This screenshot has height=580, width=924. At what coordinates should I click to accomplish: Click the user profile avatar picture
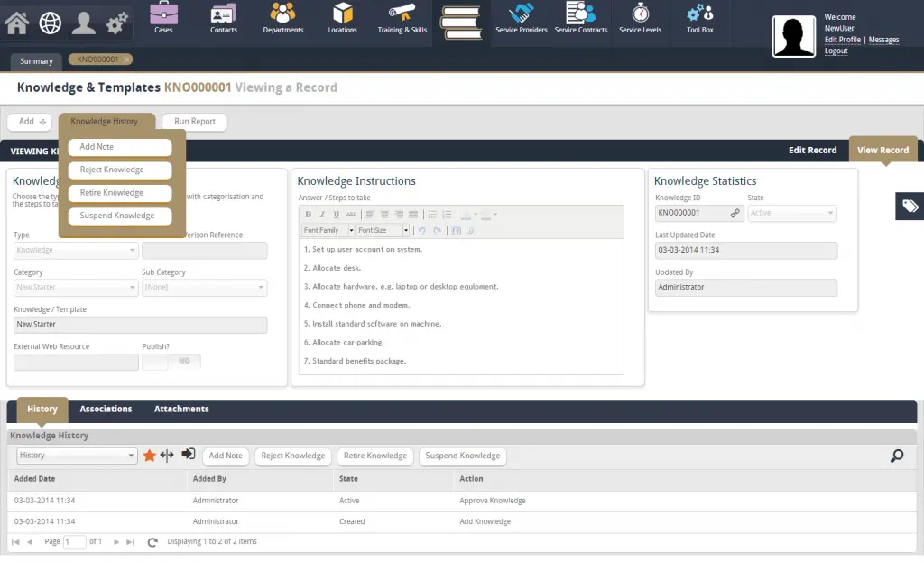(794, 36)
